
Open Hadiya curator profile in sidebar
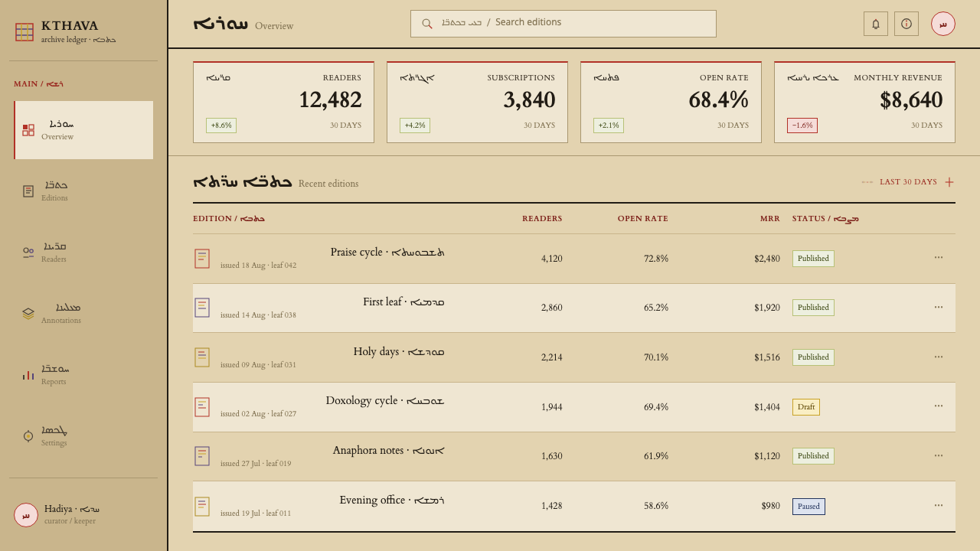point(83,515)
